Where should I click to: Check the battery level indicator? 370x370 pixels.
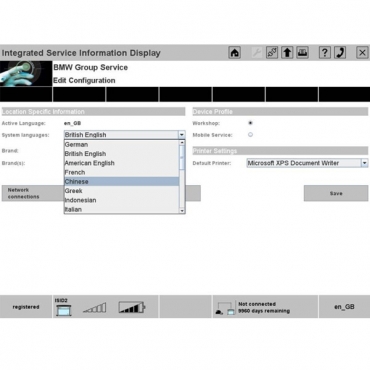coord(132,307)
